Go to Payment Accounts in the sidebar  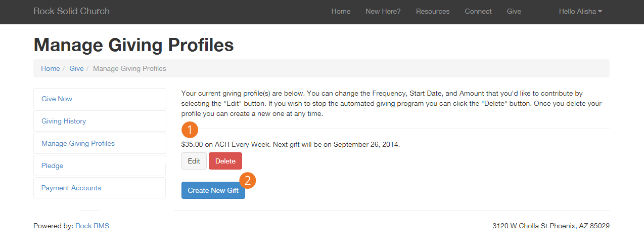pyautogui.click(x=71, y=188)
